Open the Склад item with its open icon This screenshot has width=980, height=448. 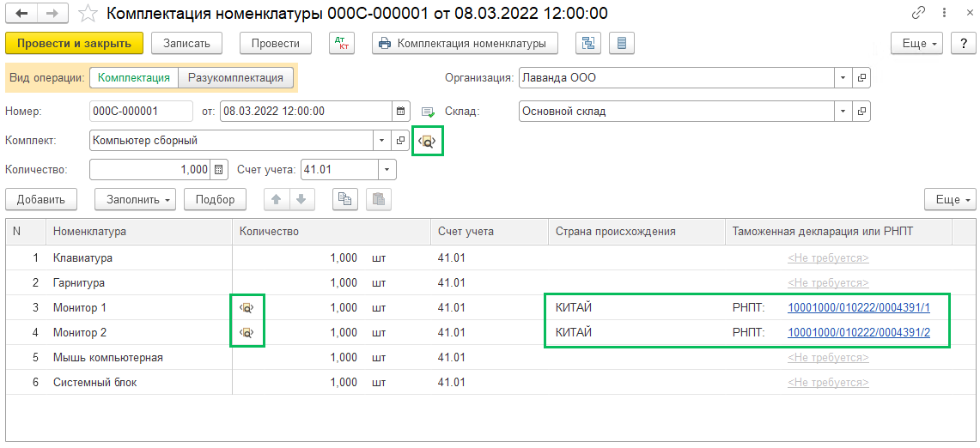861,112
